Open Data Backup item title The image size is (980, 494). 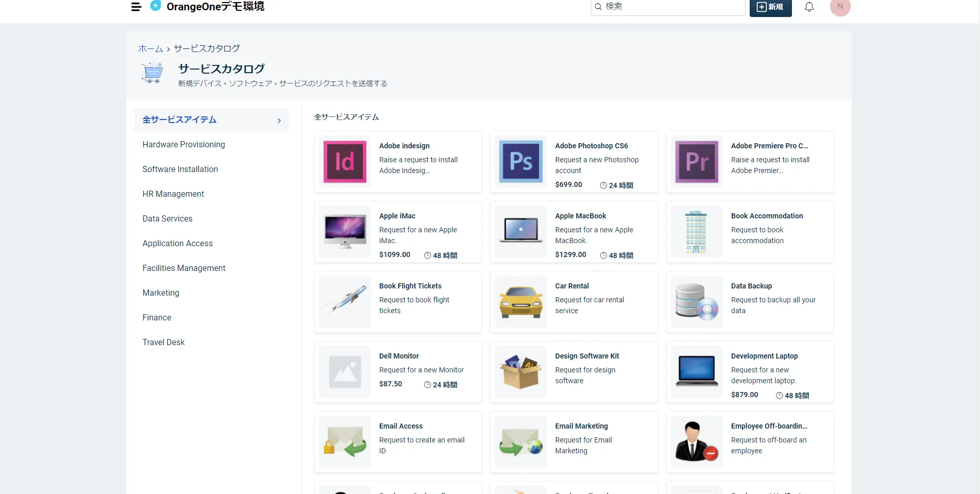751,286
